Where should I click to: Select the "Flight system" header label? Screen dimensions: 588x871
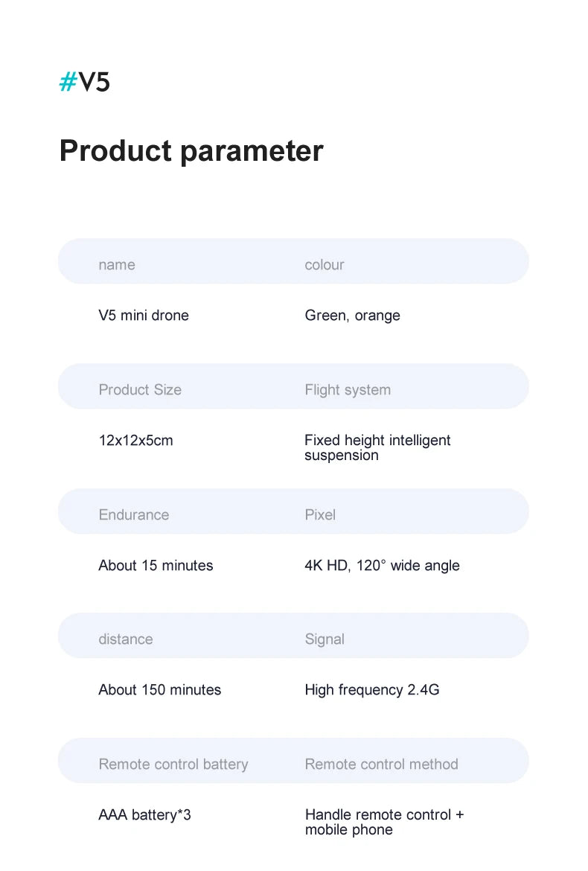tap(348, 390)
